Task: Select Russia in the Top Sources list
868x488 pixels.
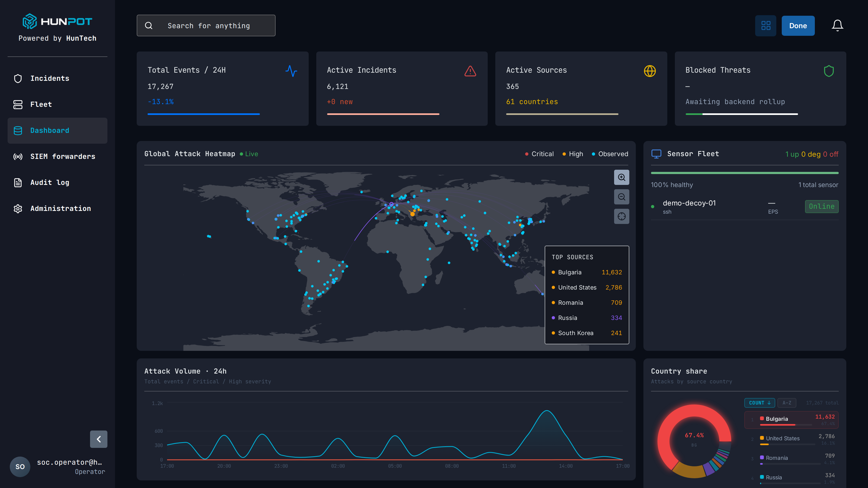Action: click(x=587, y=317)
